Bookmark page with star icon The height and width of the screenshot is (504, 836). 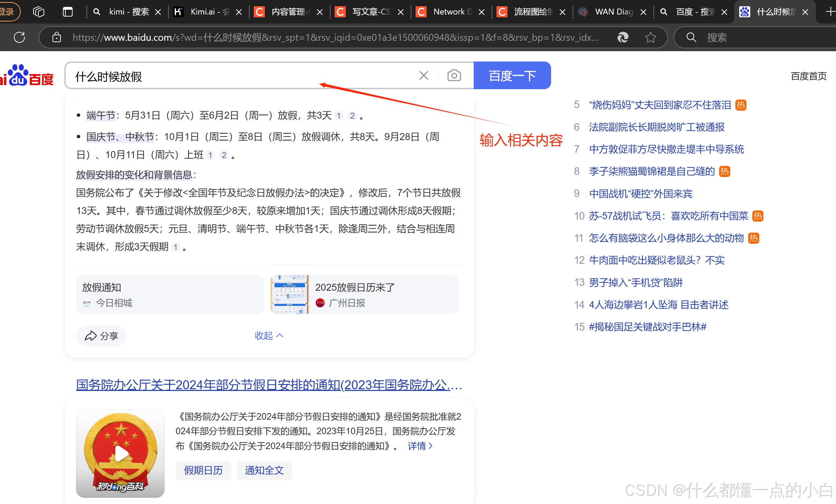(x=650, y=37)
